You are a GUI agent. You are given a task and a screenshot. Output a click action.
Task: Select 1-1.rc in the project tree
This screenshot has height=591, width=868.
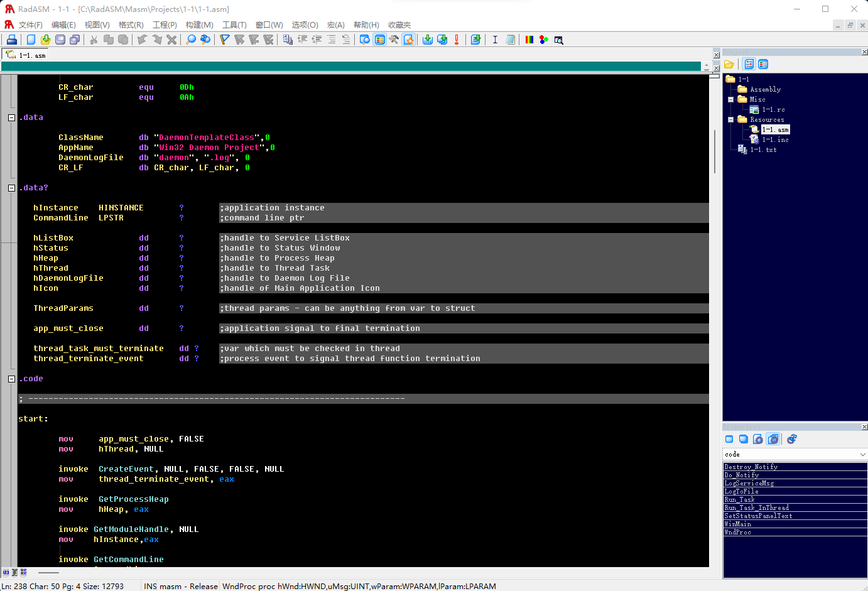tap(773, 109)
